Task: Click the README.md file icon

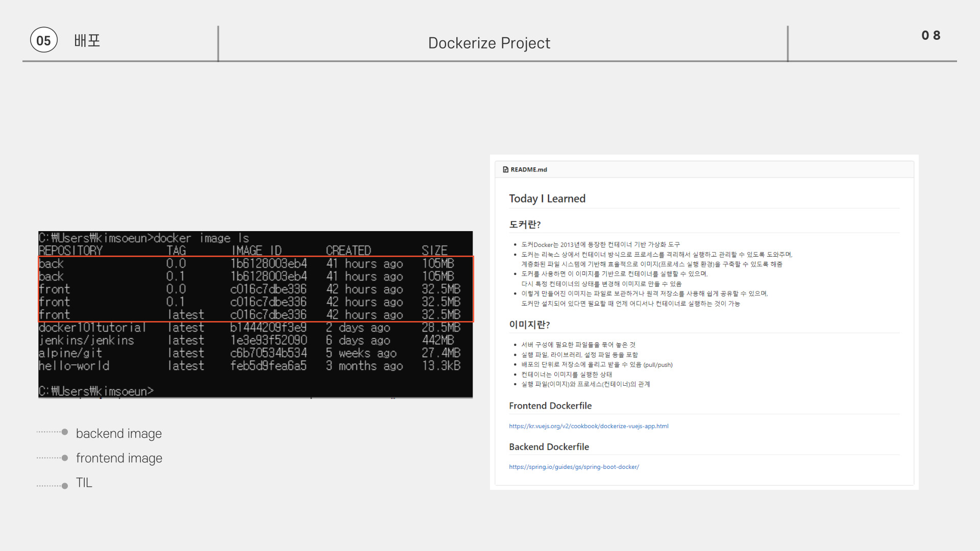Action: tap(505, 169)
